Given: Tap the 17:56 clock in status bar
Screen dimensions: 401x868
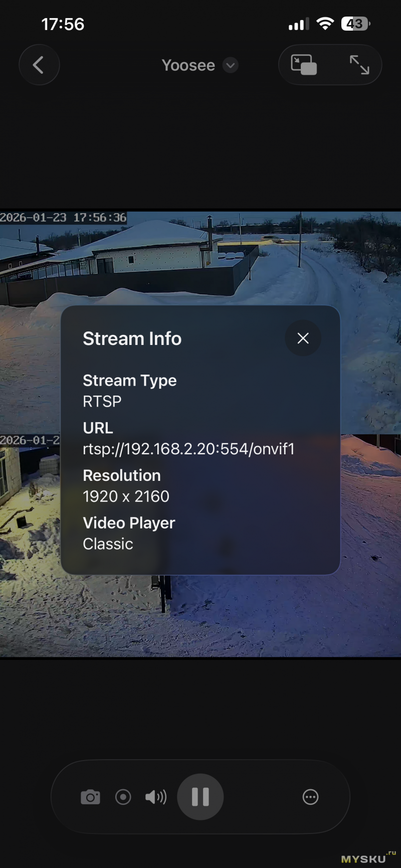Looking at the screenshot, I should point(63,24).
